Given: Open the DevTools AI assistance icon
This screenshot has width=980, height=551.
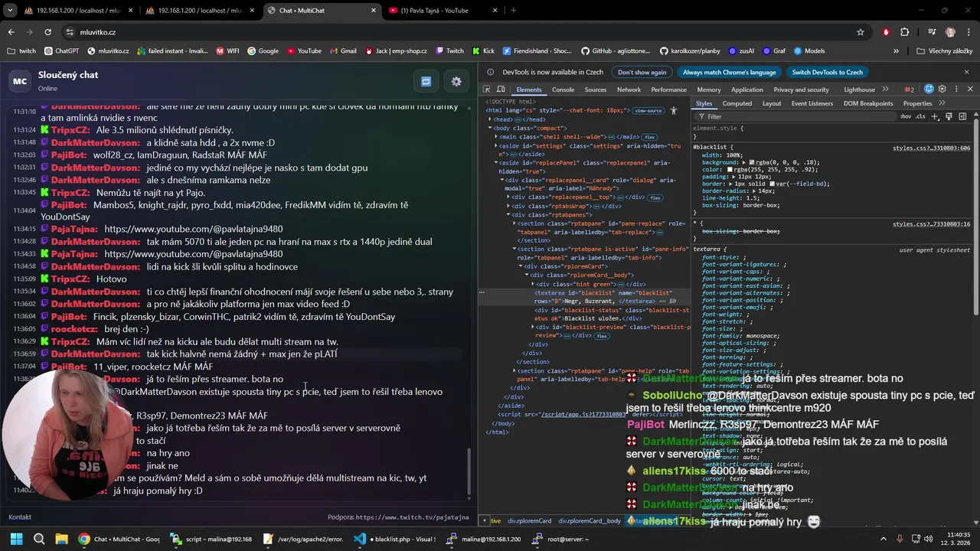Looking at the screenshot, I should pyautogui.click(x=929, y=90).
